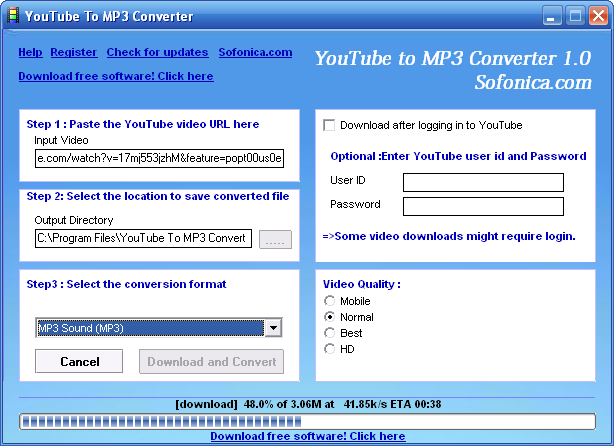The width and height of the screenshot is (614, 446).
Task: Select Mobile video quality
Action: [x=330, y=301]
